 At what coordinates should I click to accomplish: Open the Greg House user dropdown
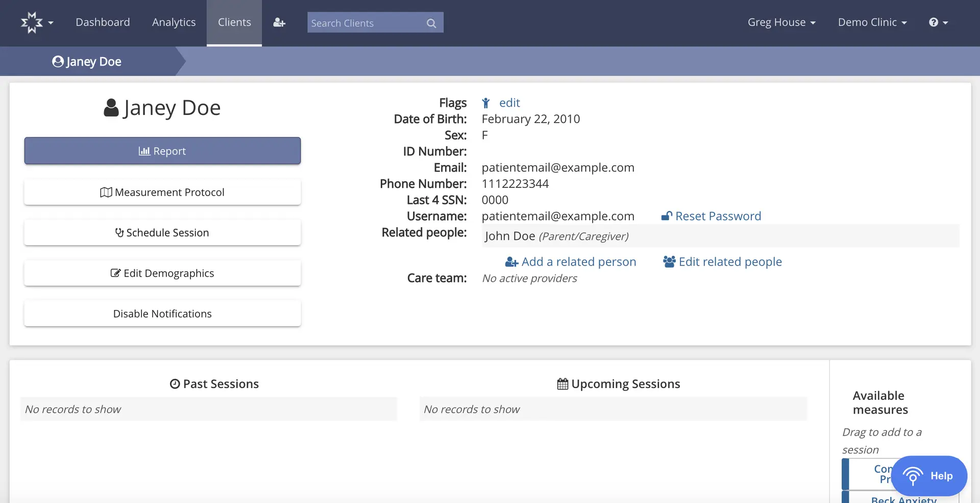coord(782,22)
